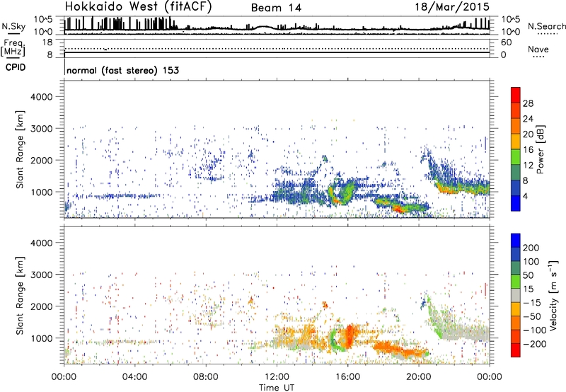Select the "N.Sky" legend label
The width and height of the screenshot is (566, 392).
(x=13, y=26)
